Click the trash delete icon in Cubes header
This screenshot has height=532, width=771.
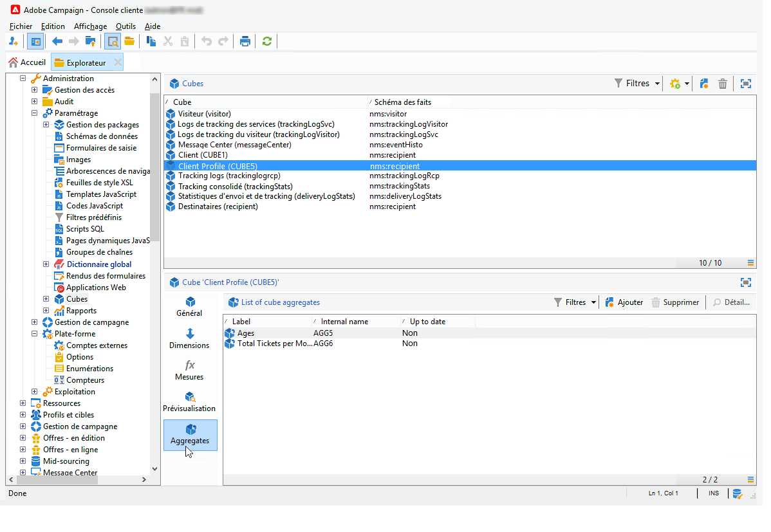click(x=722, y=84)
